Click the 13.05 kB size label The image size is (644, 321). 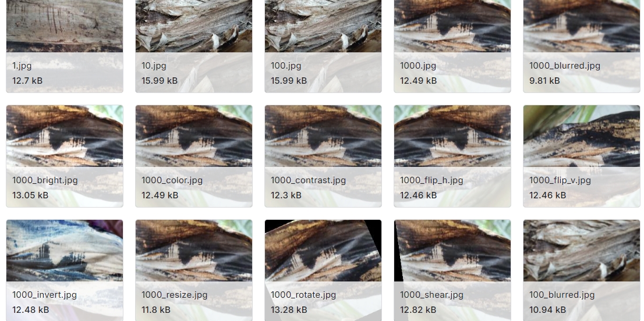tap(30, 195)
